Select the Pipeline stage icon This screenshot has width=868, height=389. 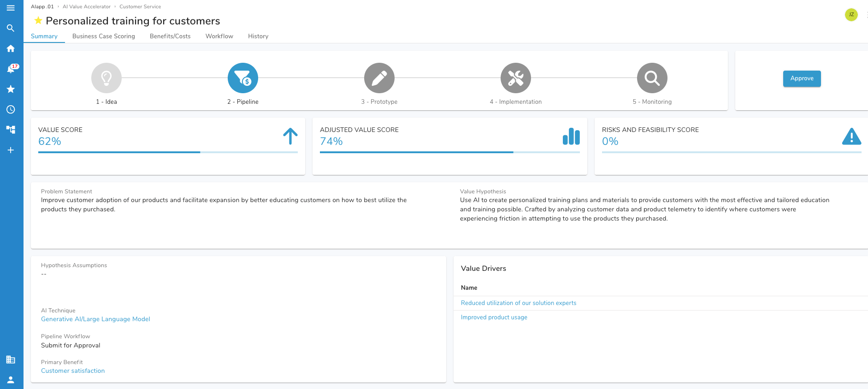click(242, 78)
